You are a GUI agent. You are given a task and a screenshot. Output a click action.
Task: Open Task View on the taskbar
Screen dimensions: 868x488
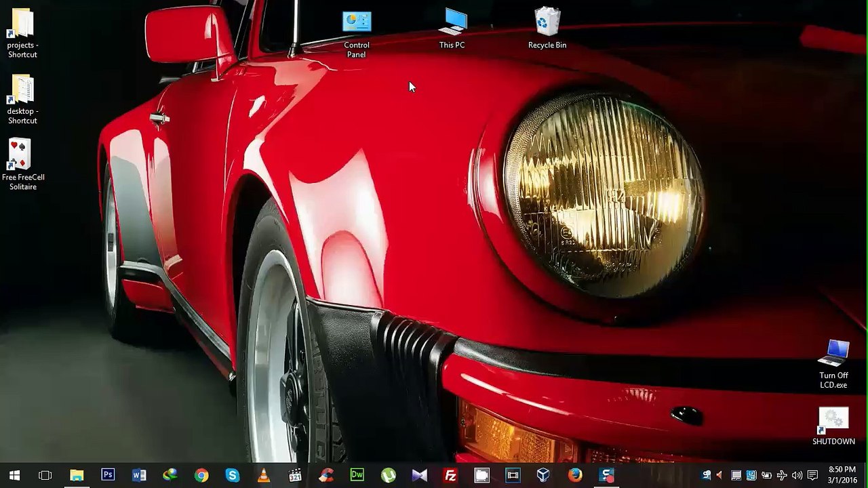45,475
